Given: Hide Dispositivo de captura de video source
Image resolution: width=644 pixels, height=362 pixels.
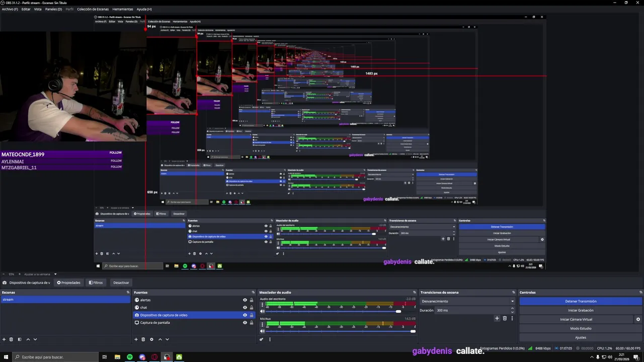Looking at the screenshot, I should coord(245,315).
